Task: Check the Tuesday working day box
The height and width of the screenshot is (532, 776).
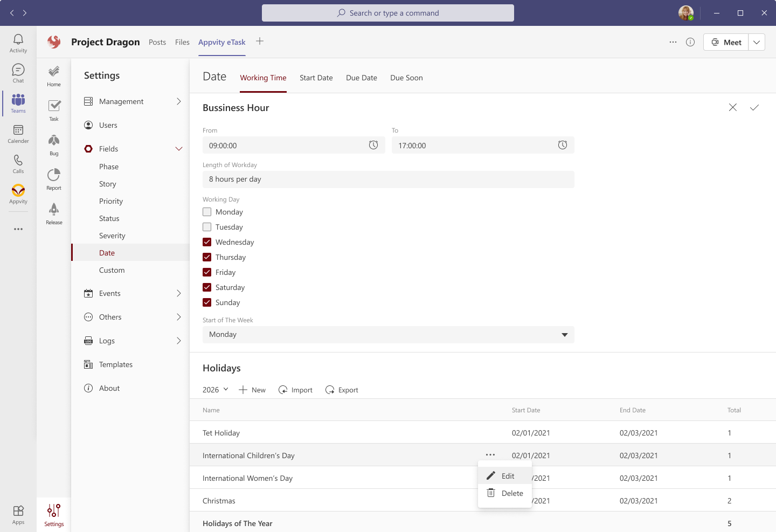Action: click(207, 227)
